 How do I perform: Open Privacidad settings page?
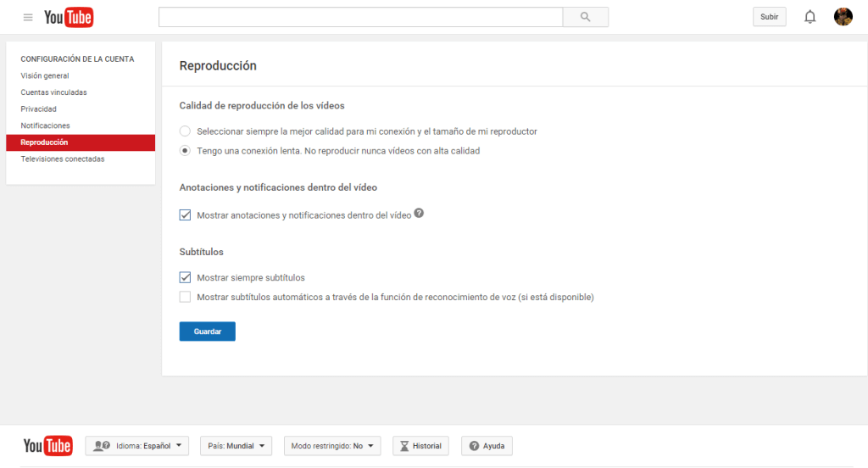point(39,109)
